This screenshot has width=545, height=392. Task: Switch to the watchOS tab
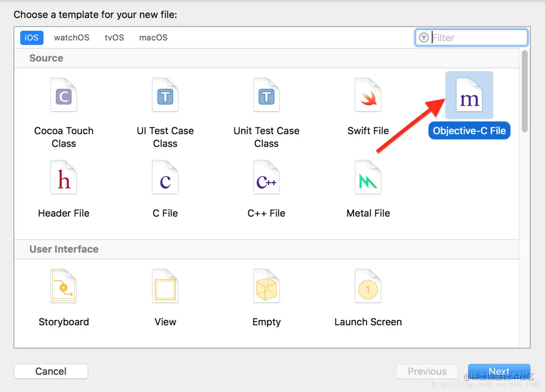pyautogui.click(x=72, y=38)
